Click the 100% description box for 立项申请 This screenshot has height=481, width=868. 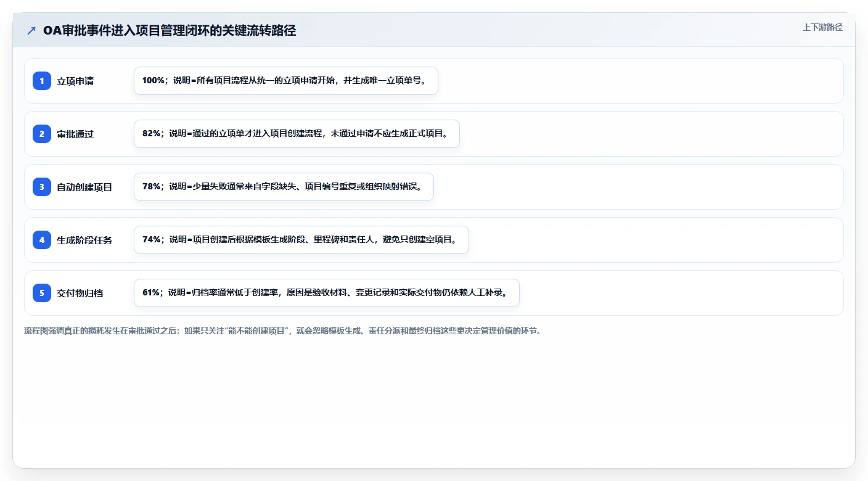286,81
